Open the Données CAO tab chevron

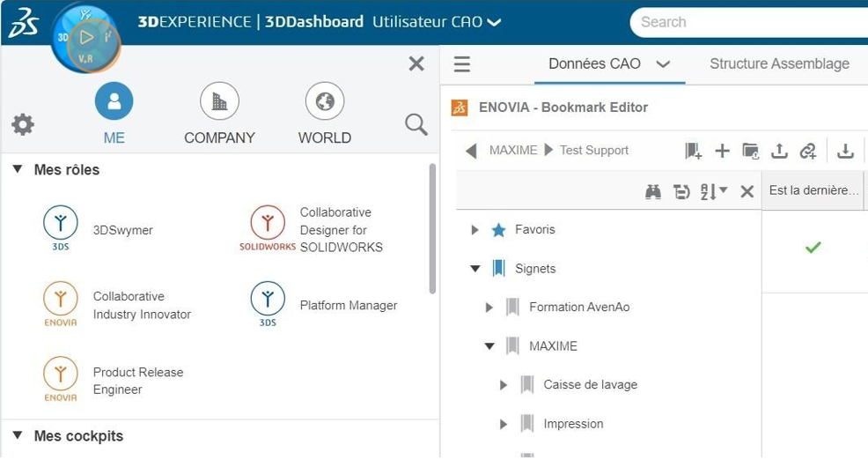tap(663, 64)
